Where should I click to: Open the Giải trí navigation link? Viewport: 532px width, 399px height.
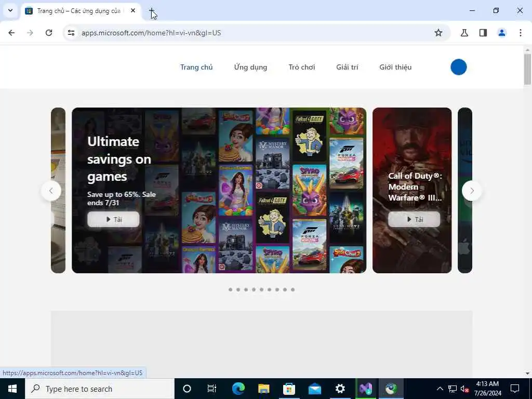pyautogui.click(x=347, y=67)
